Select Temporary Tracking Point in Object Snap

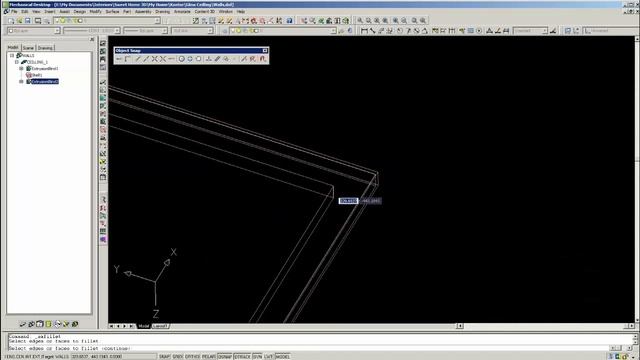(119, 59)
